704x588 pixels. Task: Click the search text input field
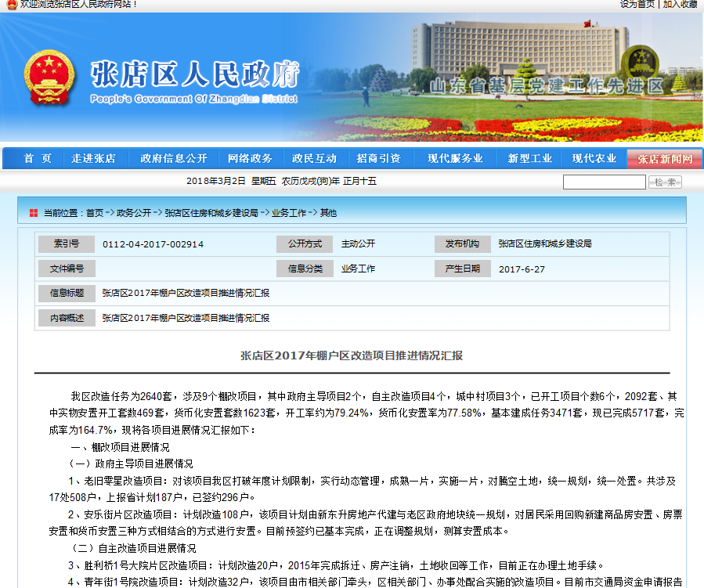tap(604, 182)
